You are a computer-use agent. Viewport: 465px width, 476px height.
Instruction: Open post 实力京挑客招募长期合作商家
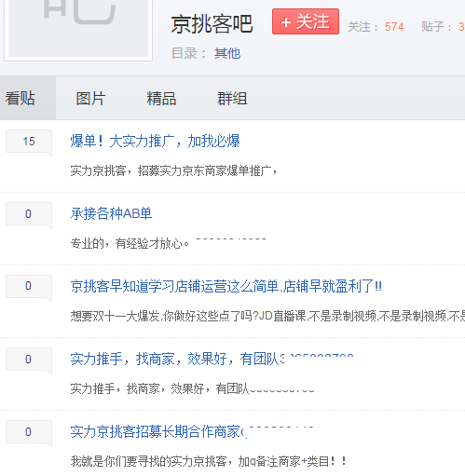[192, 431]
